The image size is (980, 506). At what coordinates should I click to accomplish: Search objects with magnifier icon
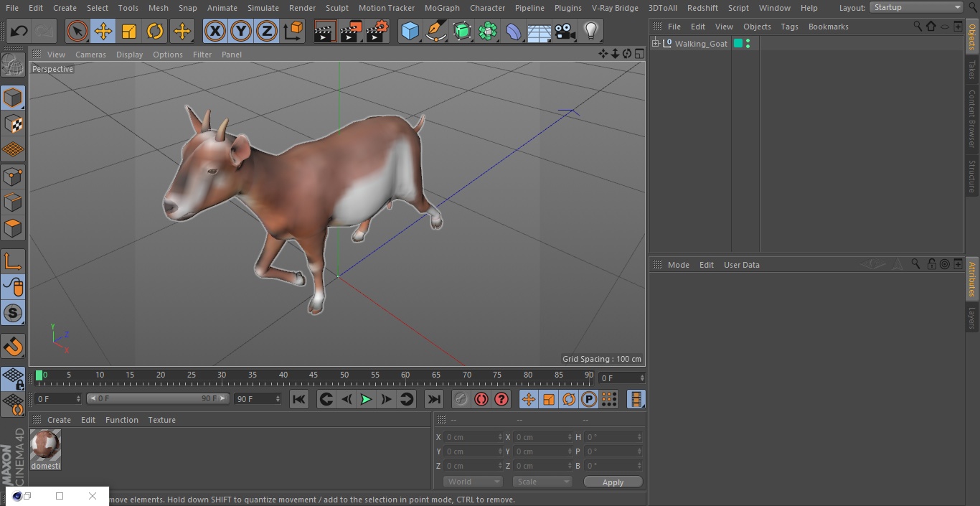tap(918, 26)
